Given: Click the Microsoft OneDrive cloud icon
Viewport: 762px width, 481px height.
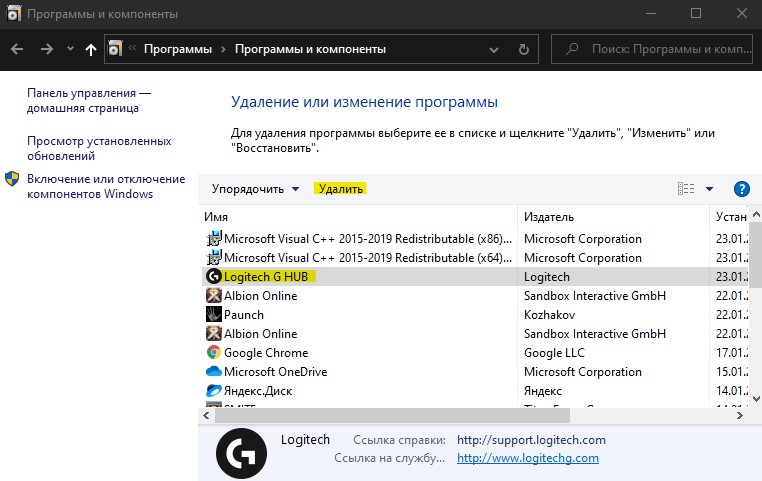Looking at the screenshot, I should [x=214, y=371].
